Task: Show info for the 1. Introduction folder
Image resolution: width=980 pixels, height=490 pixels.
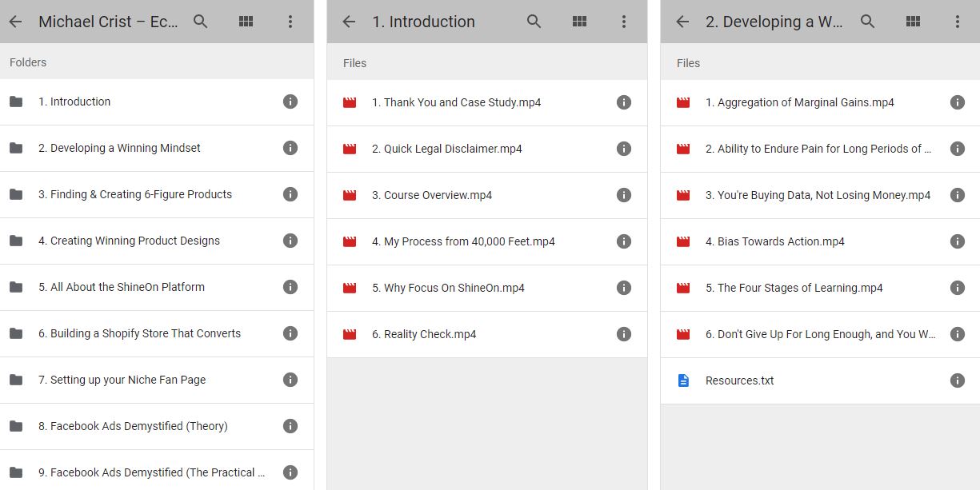Action: point(290,102)
